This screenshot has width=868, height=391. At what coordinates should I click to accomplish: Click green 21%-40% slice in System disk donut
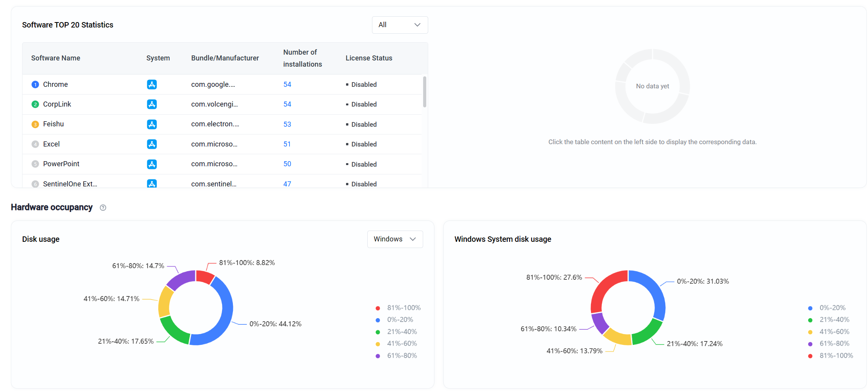[648, 334]
